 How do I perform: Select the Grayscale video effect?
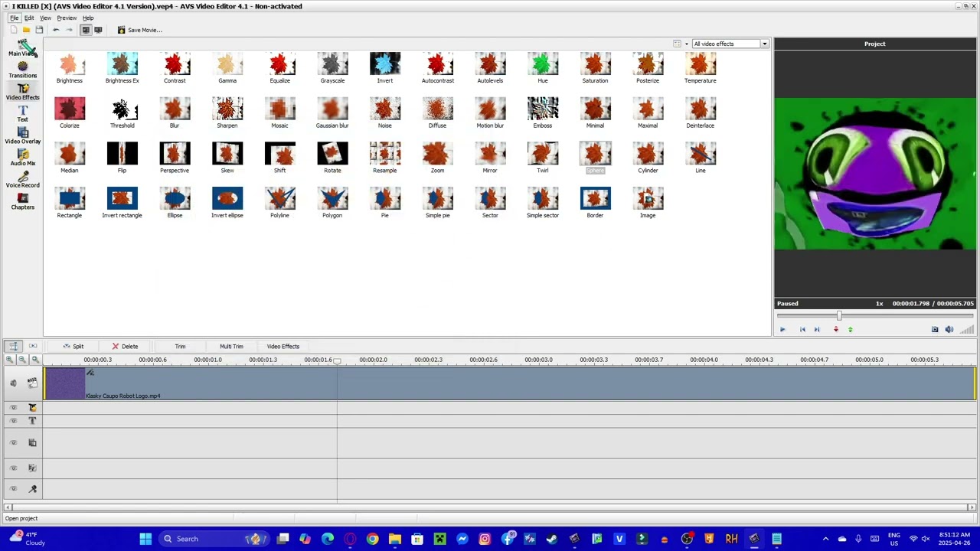(x=332, y=68)
